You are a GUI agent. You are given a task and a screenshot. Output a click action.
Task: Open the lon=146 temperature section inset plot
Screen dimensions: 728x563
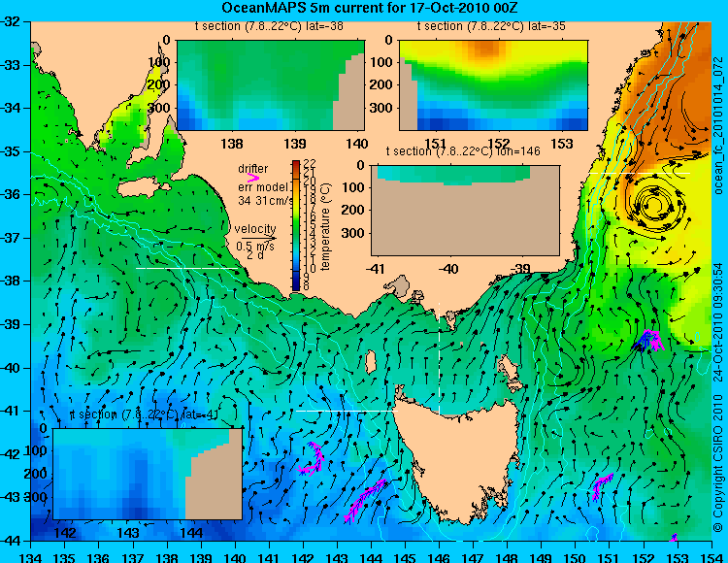(x=465, y=211)
